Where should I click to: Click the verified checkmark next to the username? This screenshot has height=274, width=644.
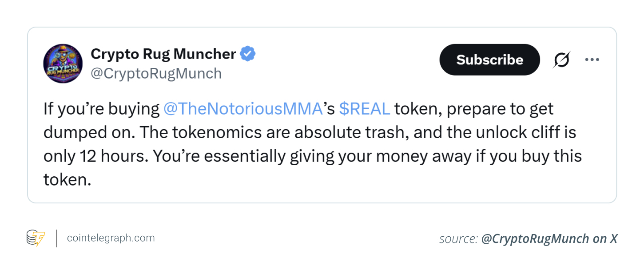(248, 53)
